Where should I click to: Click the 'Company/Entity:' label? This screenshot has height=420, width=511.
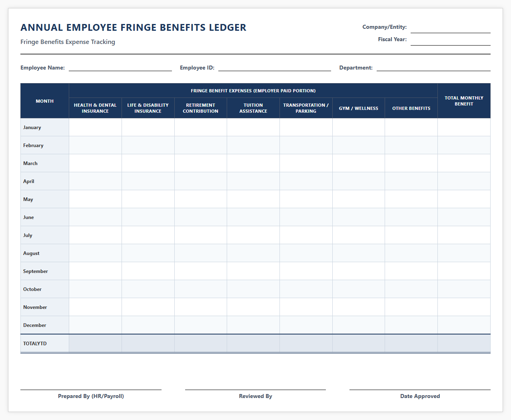(x=385, y=27)
